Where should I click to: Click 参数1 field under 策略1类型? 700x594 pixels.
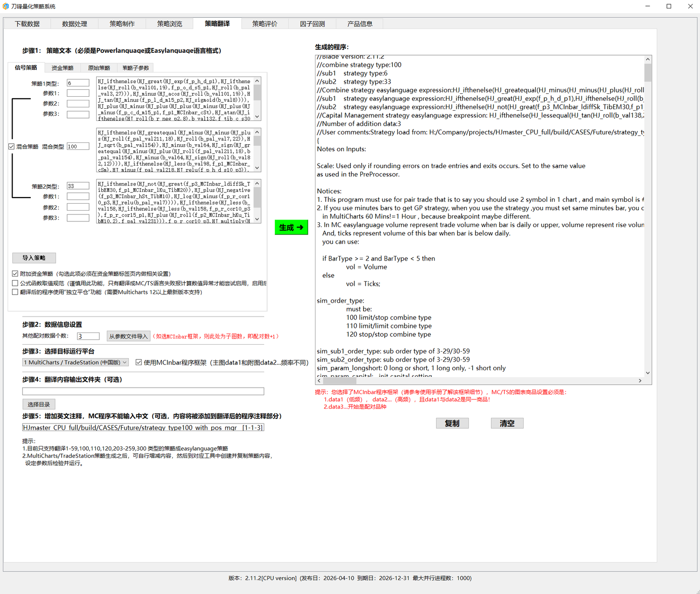[x=78, y=93]
